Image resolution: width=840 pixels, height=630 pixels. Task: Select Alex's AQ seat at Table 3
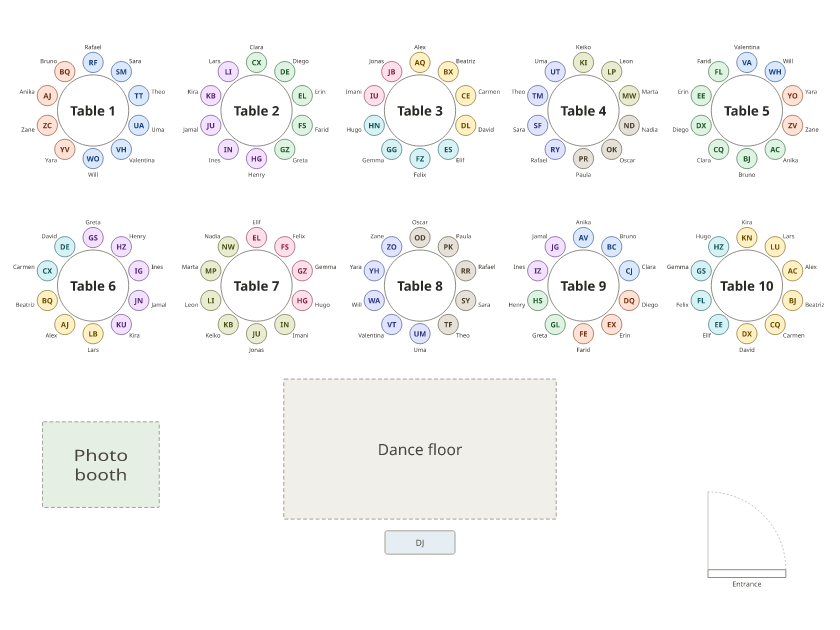click(419, 63)
